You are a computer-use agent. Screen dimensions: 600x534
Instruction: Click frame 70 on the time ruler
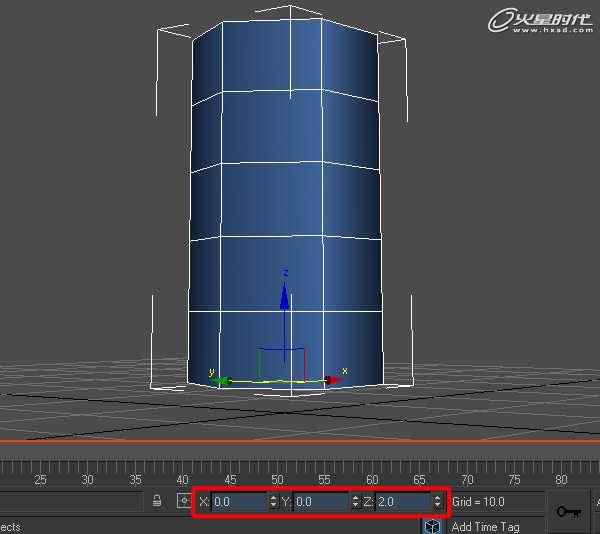point(467,479)
